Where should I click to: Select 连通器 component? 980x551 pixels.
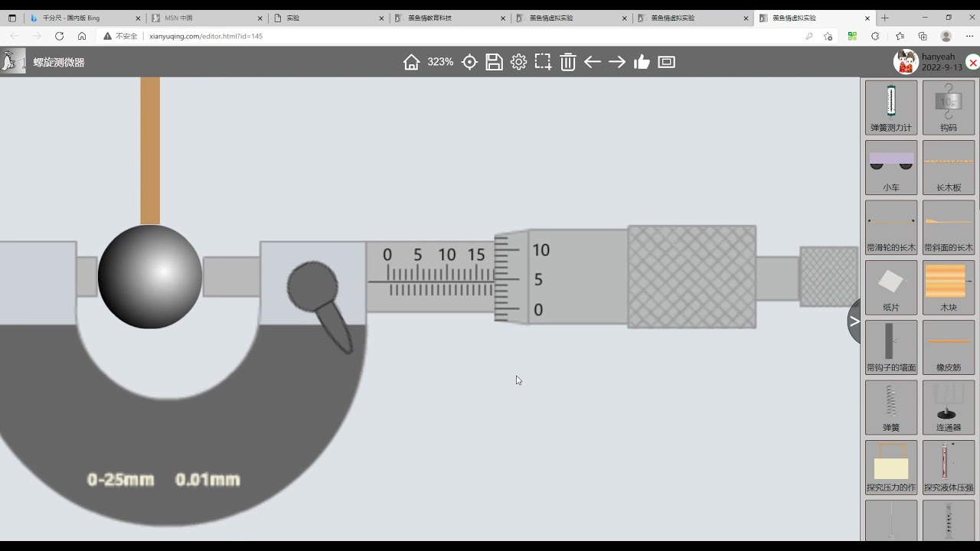pyautogui.click(x=949, y=407)
